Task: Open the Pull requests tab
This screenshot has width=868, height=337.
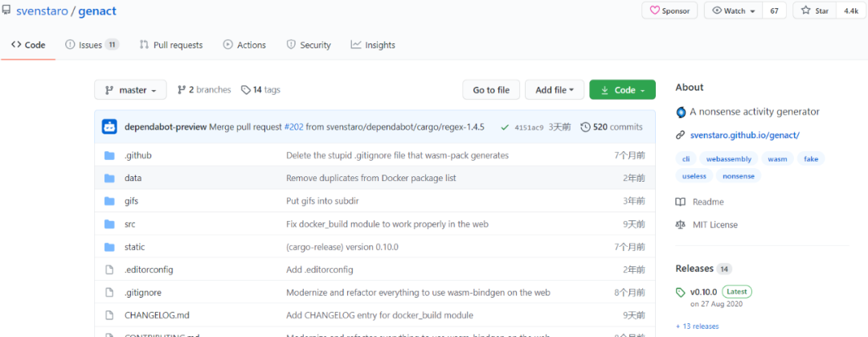Action: tap(171, 45)
